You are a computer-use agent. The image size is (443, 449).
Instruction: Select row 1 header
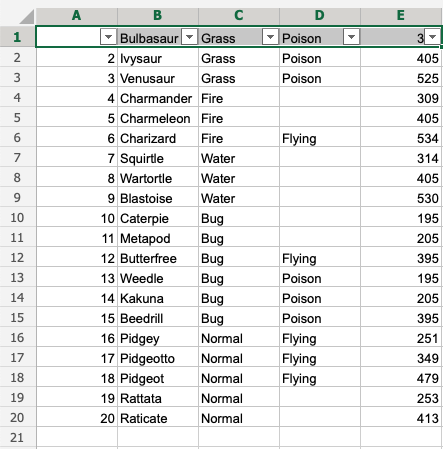(x=17, y=37)
